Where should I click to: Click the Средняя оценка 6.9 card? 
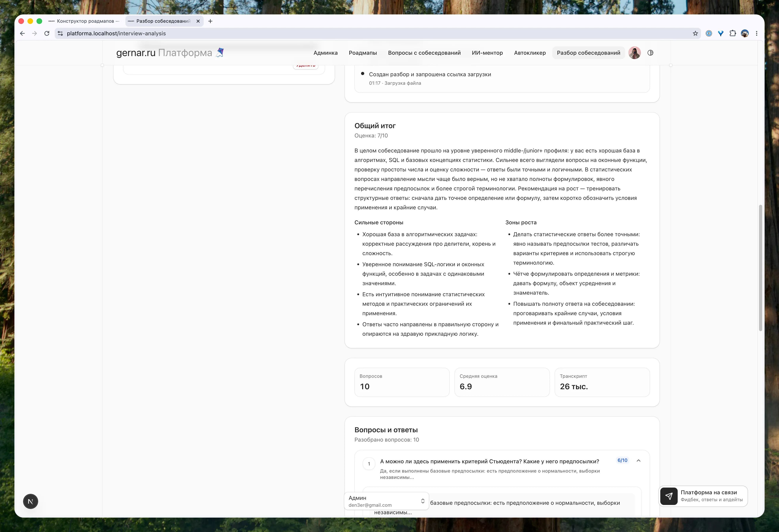point(502,382)
